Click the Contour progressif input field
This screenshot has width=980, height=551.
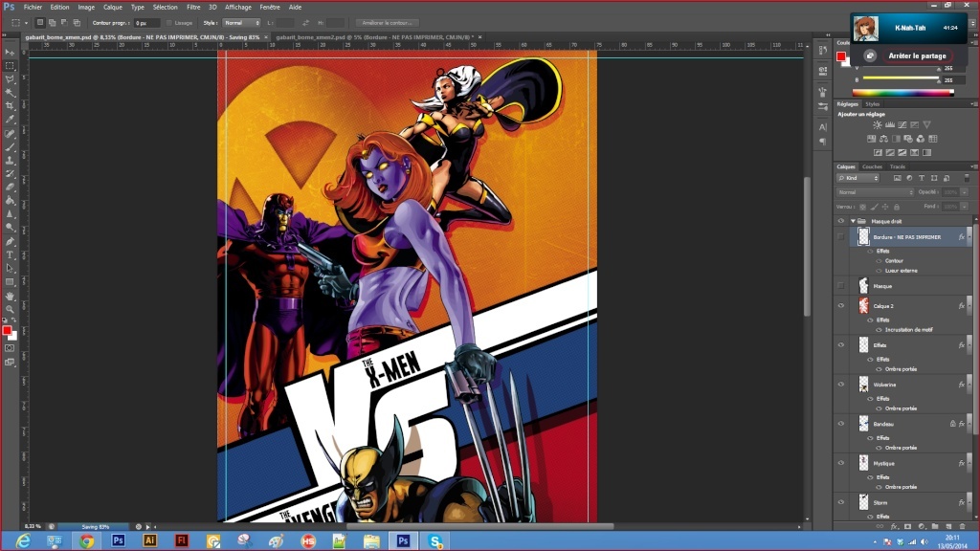coord(146,23)
